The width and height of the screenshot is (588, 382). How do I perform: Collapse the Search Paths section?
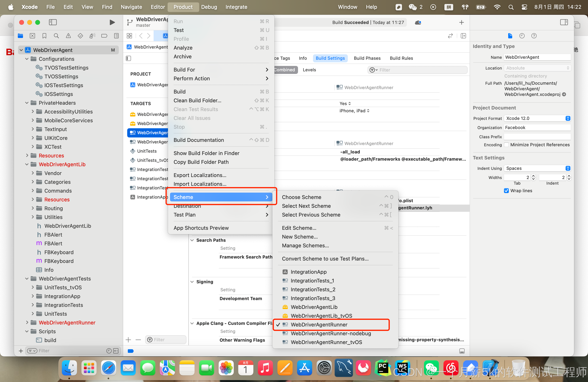point(192,240)
